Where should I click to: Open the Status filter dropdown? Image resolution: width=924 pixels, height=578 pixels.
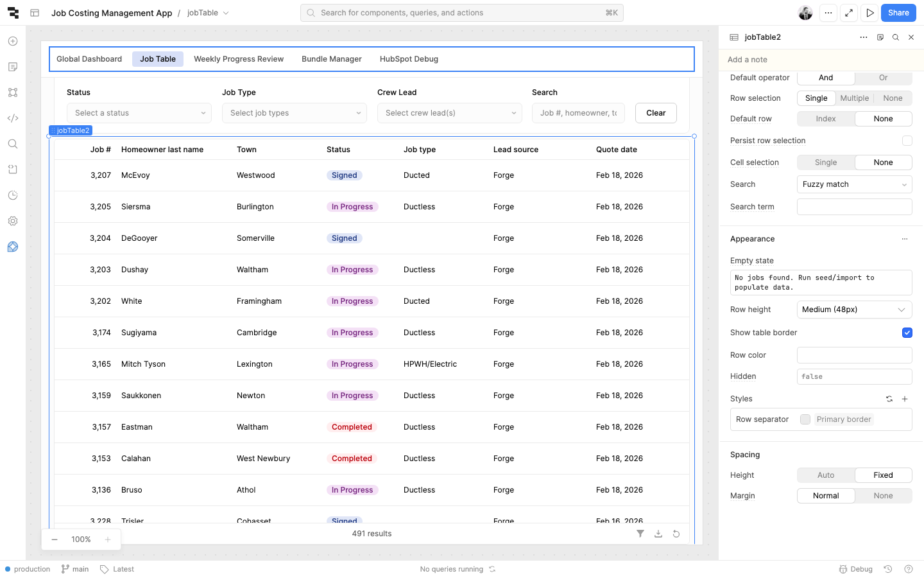coord(139,113)
